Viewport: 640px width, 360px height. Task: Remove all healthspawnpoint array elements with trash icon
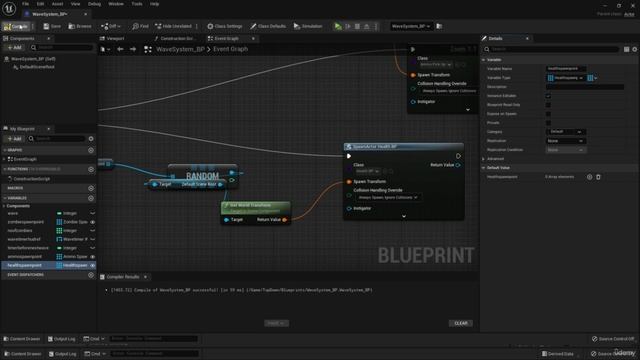point(598,177)
